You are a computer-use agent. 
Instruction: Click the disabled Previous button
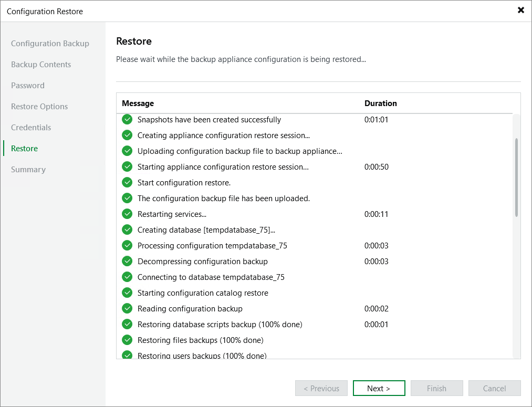(x=321, y=388)
